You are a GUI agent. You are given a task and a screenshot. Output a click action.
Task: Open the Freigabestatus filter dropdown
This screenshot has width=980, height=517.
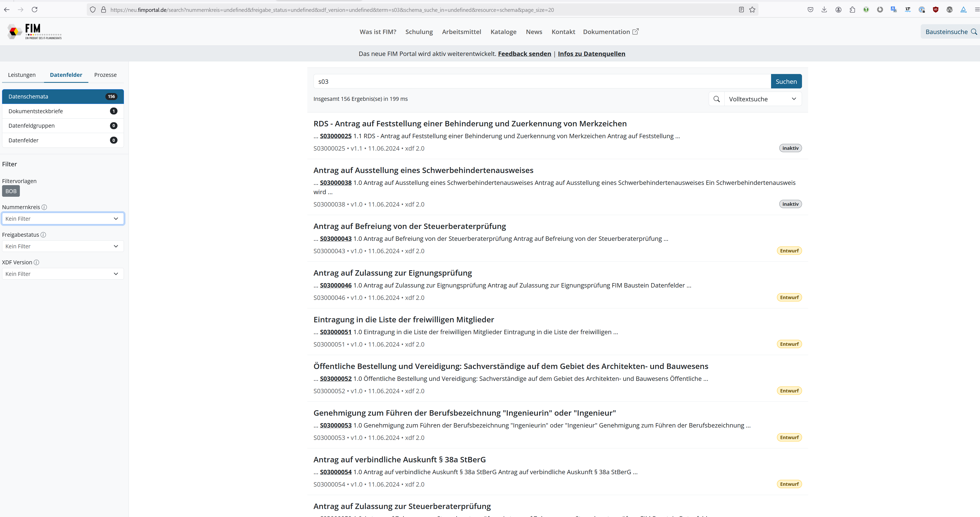(x=63, y=246)
